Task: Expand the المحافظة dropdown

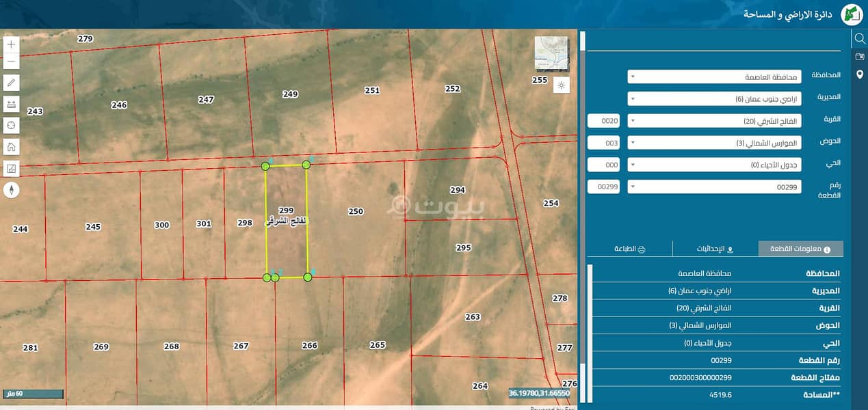Action: coord(714,77)
